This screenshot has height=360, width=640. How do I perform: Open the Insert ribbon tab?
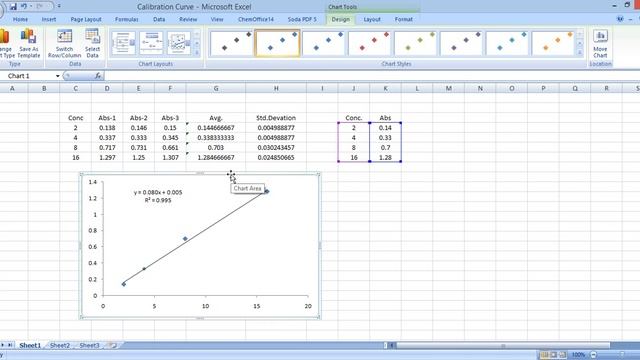click(x=49, y=19)
